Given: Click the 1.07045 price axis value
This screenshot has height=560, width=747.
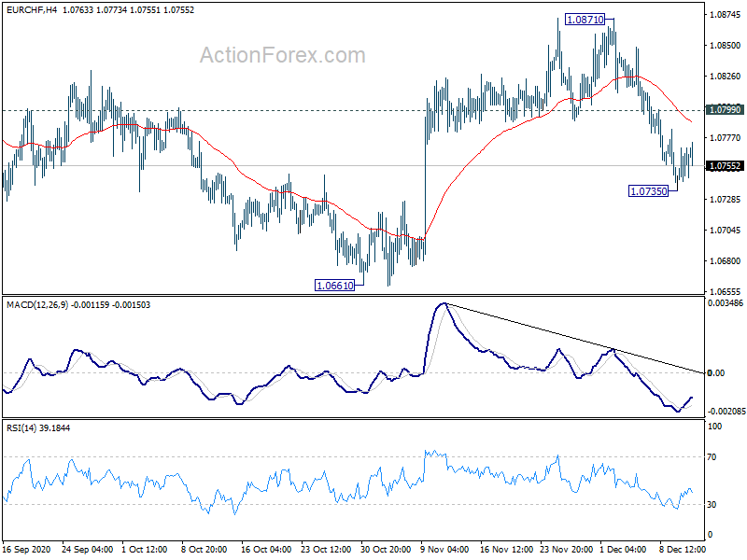Looking at the screenshot, I should click(x=726, y=231).
